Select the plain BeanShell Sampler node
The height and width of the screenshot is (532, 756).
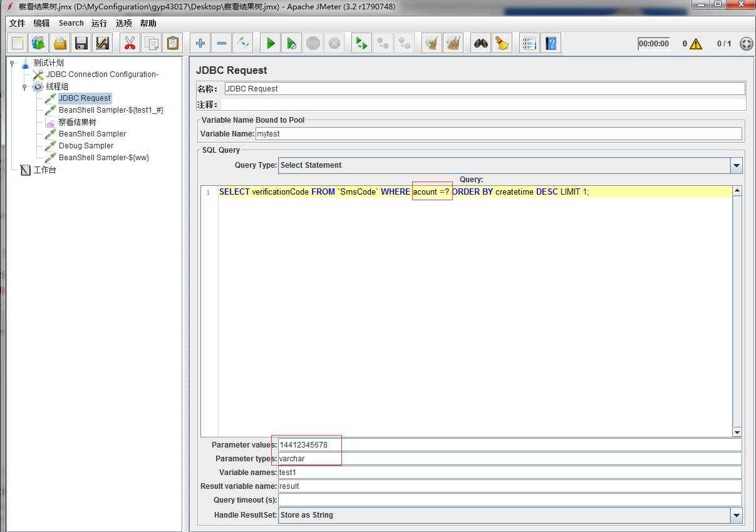(92, 134)
